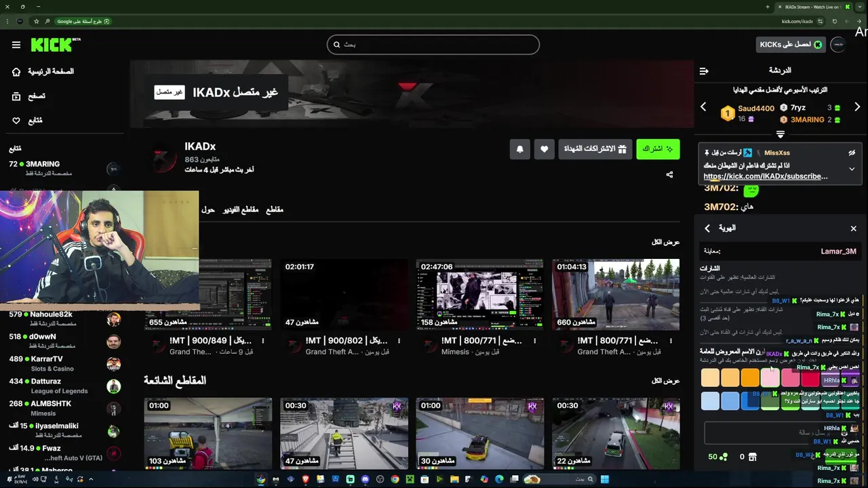Click the gifted subscriptions button
The image size is (868, 488).
[595, 149]
